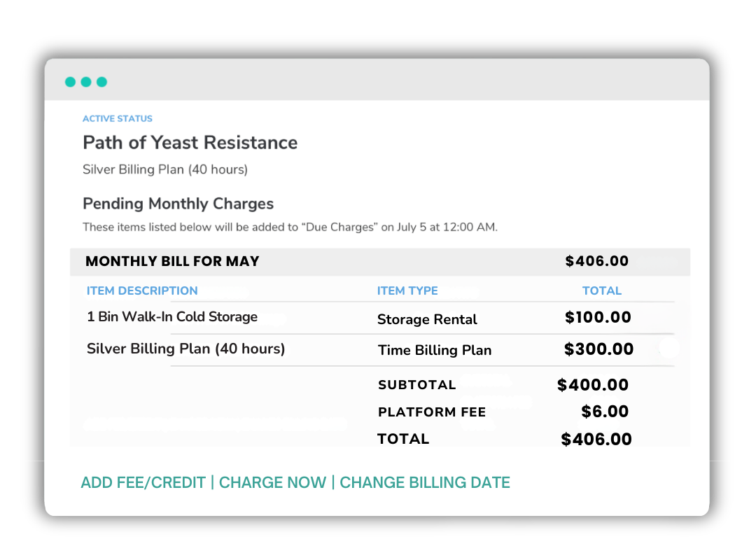Click the green window dot icon

click(x=102, y=82)
